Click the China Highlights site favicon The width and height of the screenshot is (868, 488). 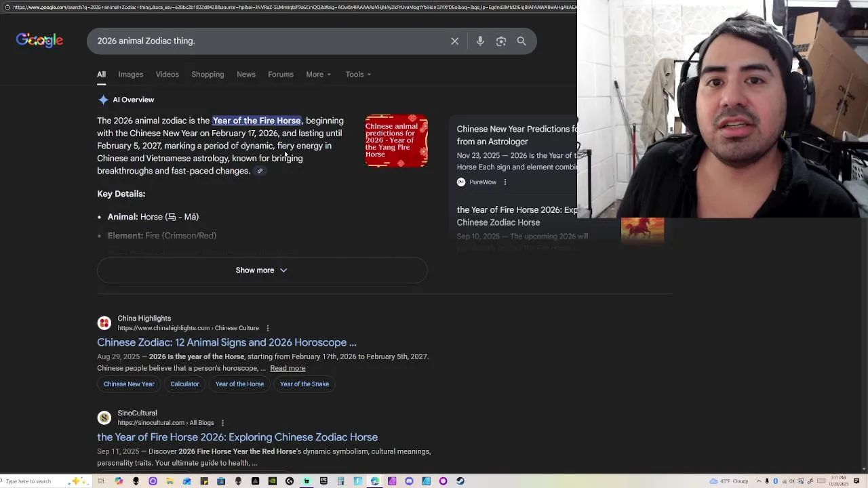pyautogui.click(x=104, y=323)
